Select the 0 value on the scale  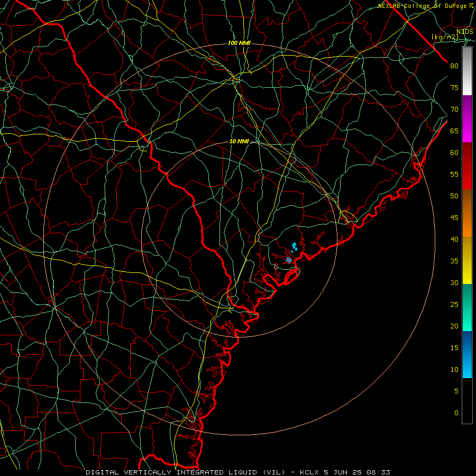point(456,413)
